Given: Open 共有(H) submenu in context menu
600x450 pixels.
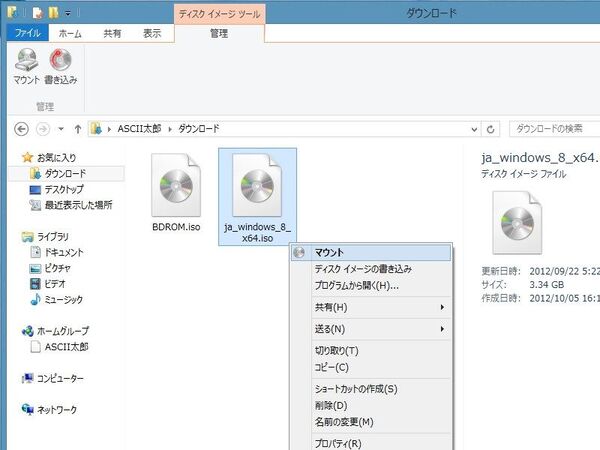Looking at the screenshot, I should pyautogui.click(x=371, y=307).
